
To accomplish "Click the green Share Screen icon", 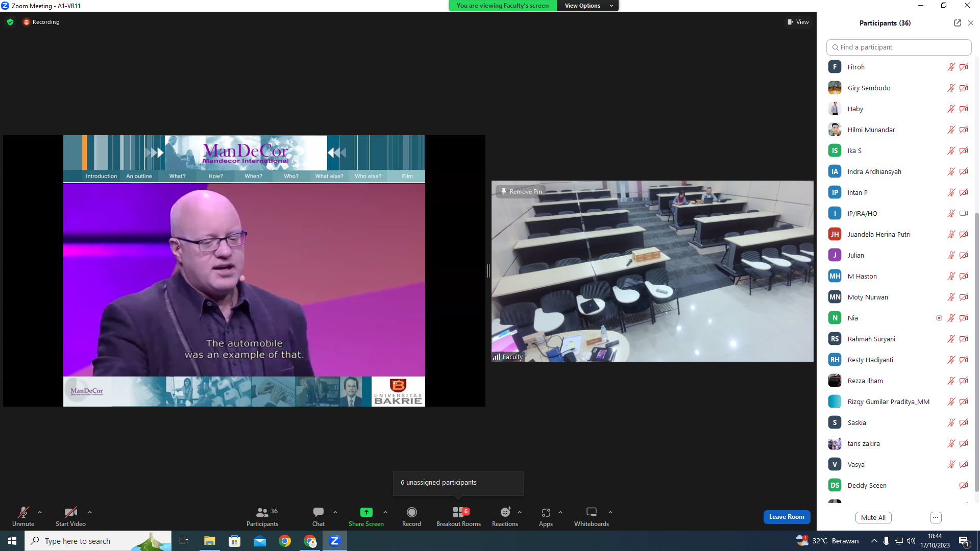I will 366,512.
